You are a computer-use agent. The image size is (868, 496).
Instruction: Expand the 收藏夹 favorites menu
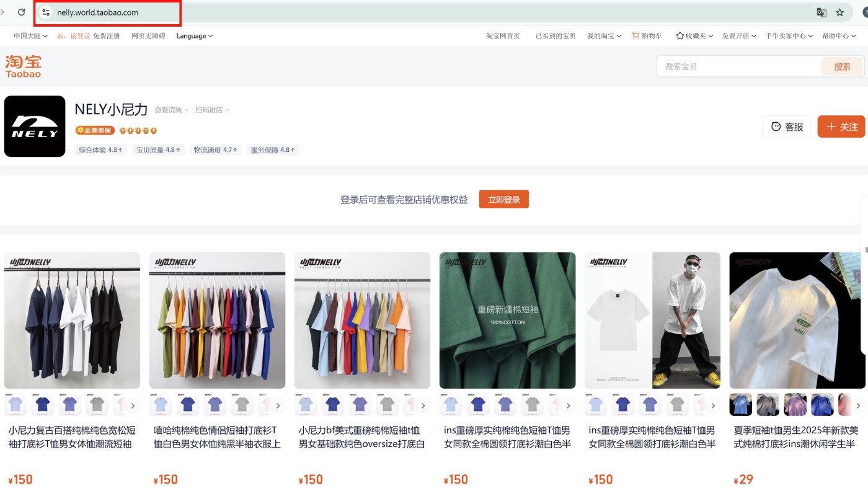tap(694, 36)
